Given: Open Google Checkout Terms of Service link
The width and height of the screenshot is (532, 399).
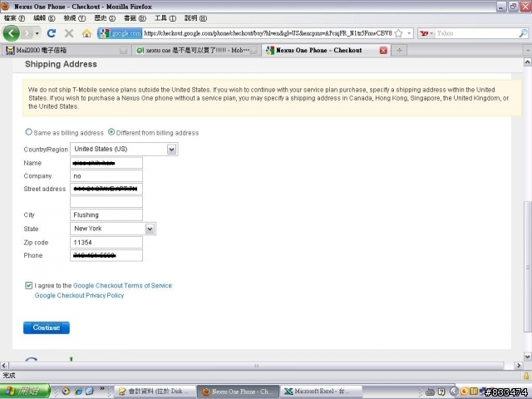Looking at the screenshot, I should pyautogui.click(x=122, y=286).
